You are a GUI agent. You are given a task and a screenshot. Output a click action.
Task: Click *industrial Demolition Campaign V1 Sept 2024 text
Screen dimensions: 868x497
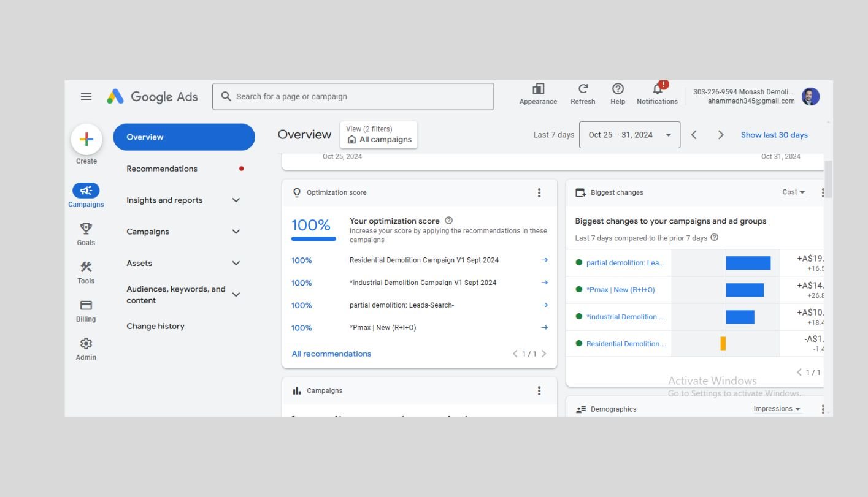point(423,283)
